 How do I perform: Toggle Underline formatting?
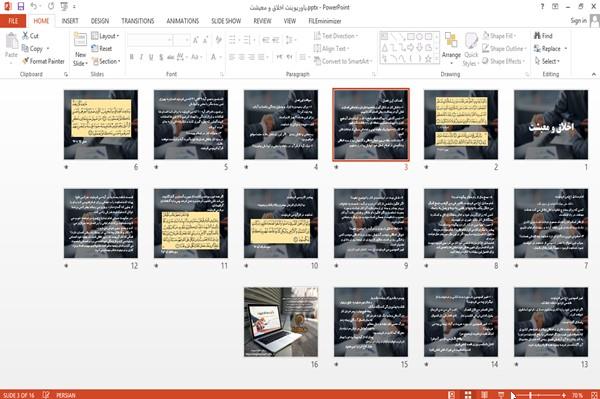[x=151, y=57]
